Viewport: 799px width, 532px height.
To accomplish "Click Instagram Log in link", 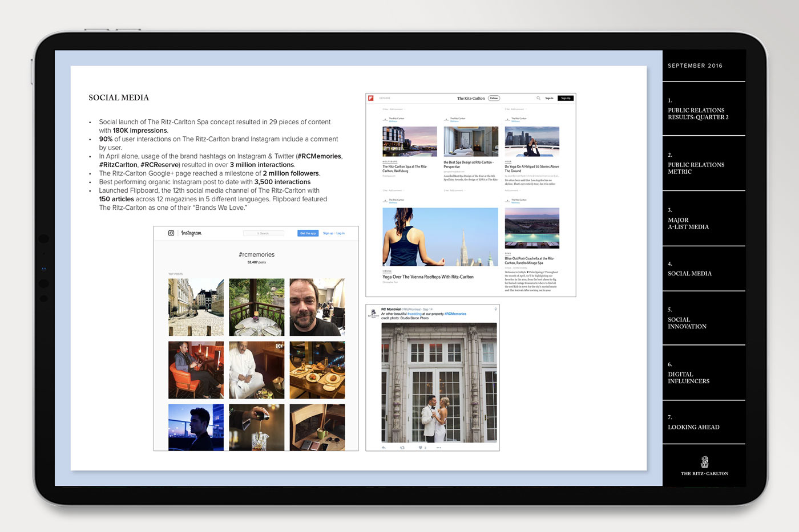I will (x=340, y=233).
